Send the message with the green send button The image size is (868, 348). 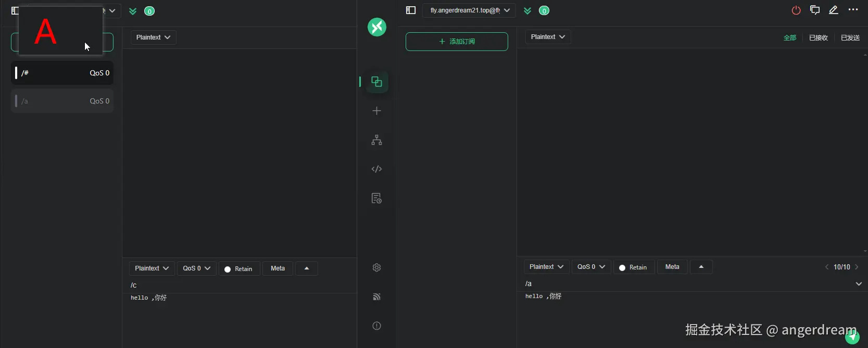[x=852, y=337]
